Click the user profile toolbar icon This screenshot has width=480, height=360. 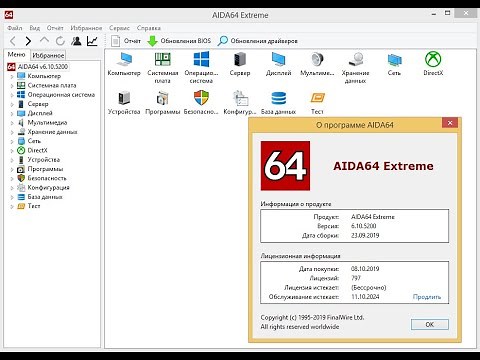coord(76,41)
